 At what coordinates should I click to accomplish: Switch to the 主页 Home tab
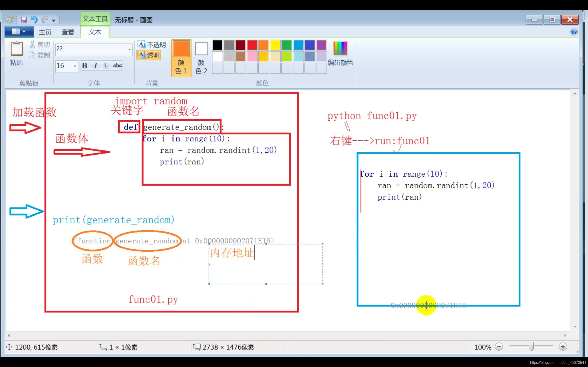45,32
